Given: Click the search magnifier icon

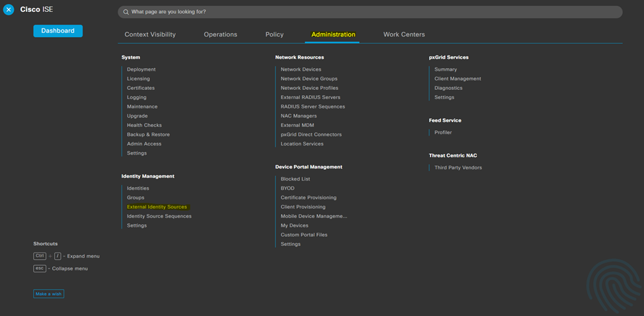Looking at the screenshot, I should click(x=126, y=12).
